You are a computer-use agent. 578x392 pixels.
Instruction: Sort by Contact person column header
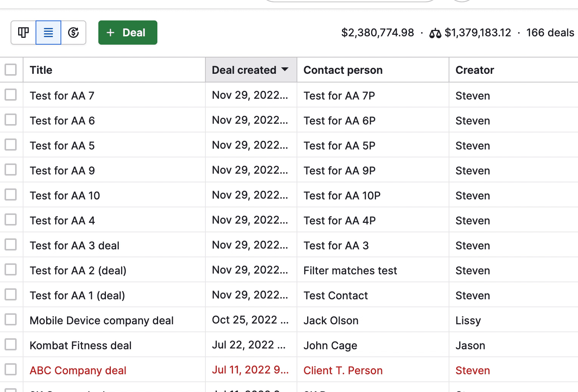343,70
